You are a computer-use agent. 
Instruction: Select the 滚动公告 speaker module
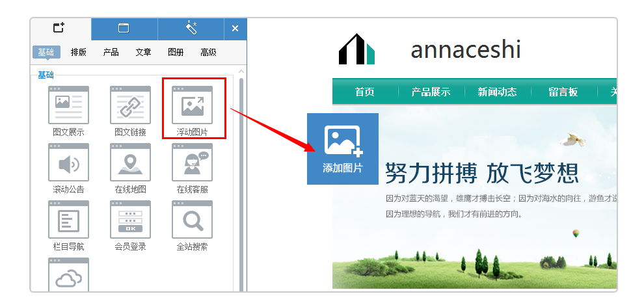68,163
